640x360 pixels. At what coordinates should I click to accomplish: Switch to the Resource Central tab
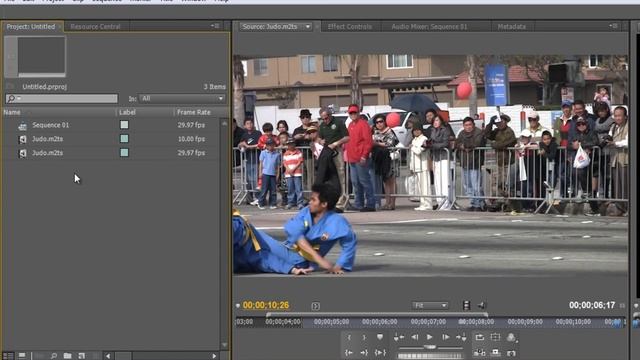pos(96,27)
